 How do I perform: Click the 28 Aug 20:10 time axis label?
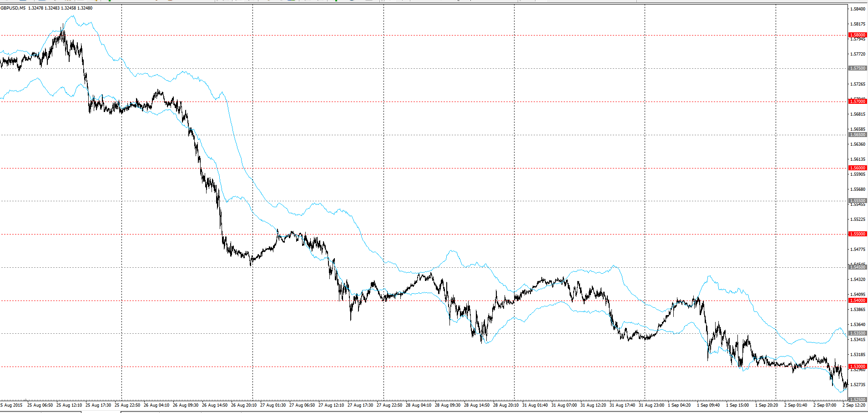point(506,405)
